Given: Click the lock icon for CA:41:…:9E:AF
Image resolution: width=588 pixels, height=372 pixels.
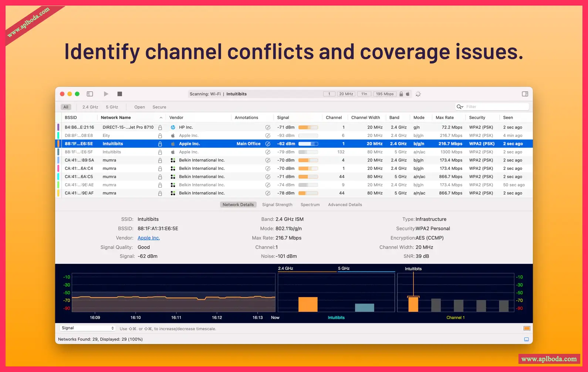Looking at the screenshot, I should (x=160, y=193).
